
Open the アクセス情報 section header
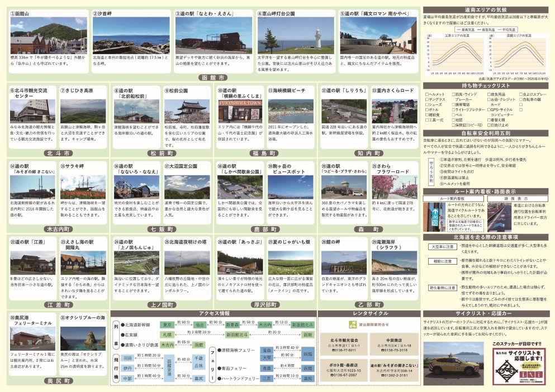coord(213,313)
